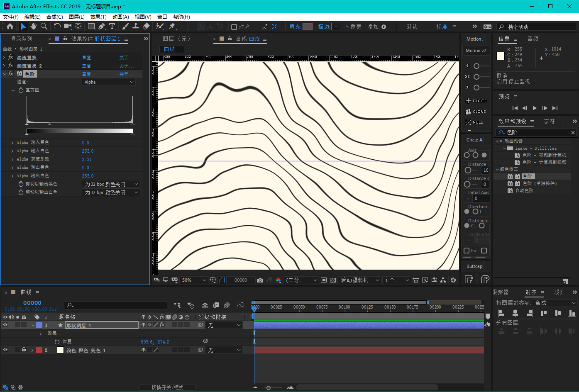Screen dimensions: 579x392
Task: Click the EXCITE button in Motion panel
Action: click(476, 101)
